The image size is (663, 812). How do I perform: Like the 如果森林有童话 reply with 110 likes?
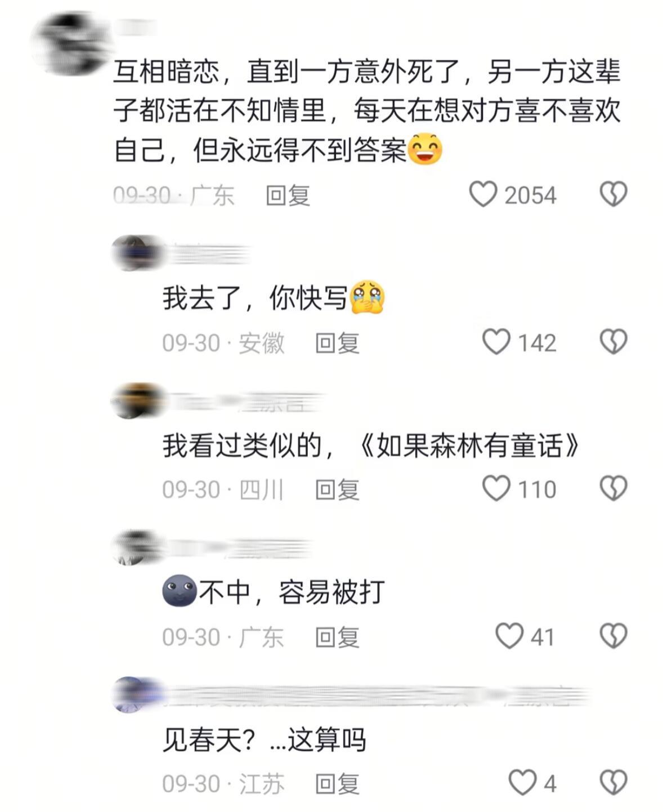click(496, 488)
